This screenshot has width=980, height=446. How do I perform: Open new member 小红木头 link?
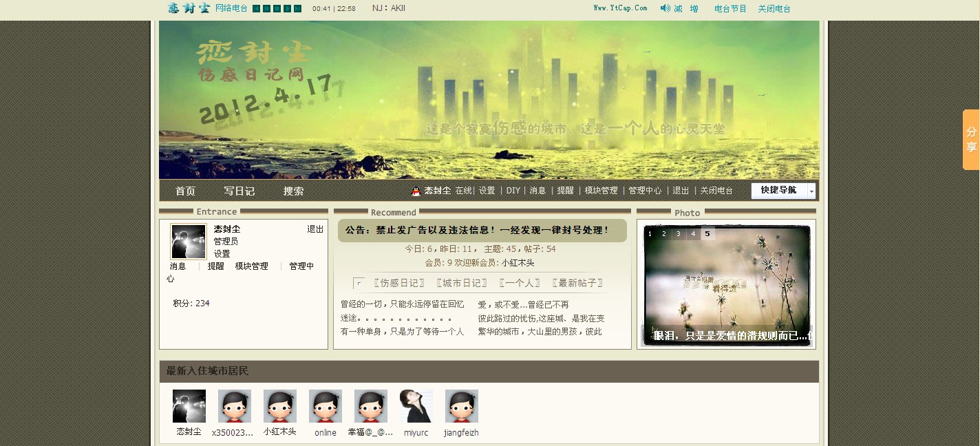point(518,263)
